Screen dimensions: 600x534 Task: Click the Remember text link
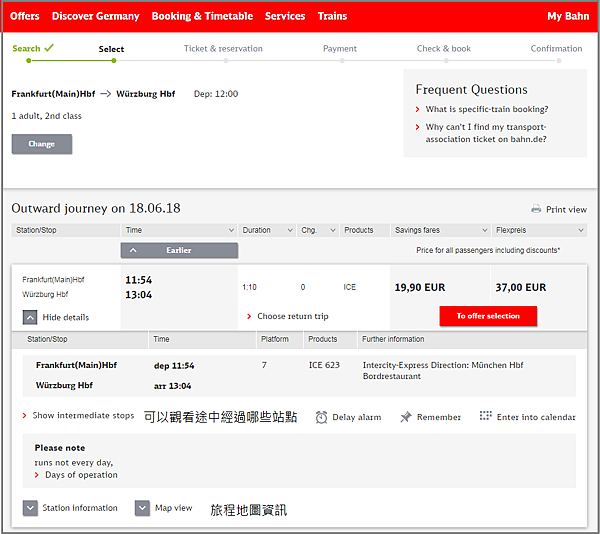tap(439, 417)
